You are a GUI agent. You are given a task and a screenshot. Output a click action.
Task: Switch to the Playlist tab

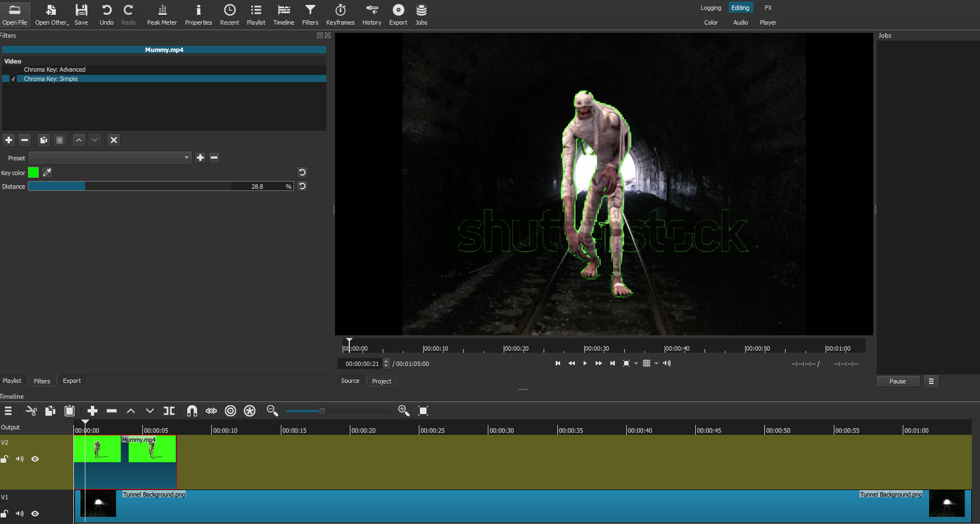tap(13, 380)
